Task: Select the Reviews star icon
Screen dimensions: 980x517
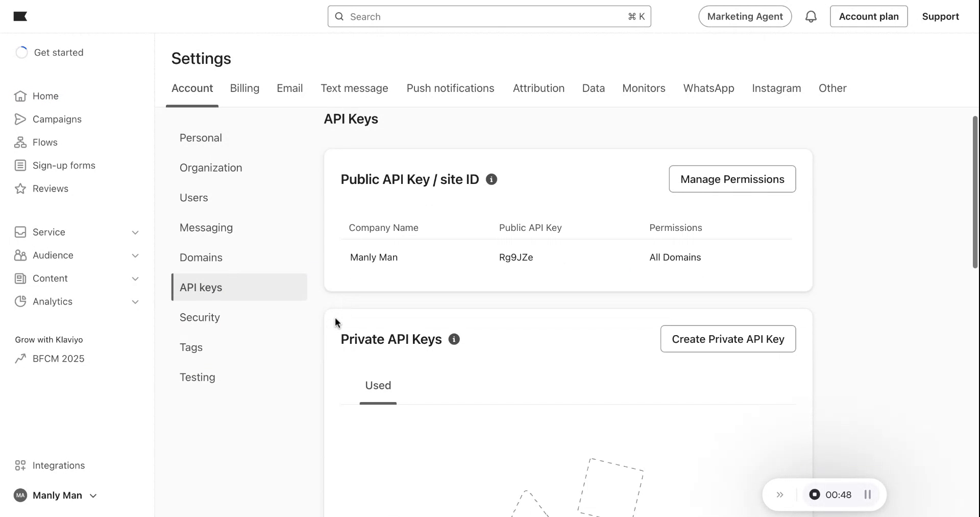Action: (x=20, y=189)
